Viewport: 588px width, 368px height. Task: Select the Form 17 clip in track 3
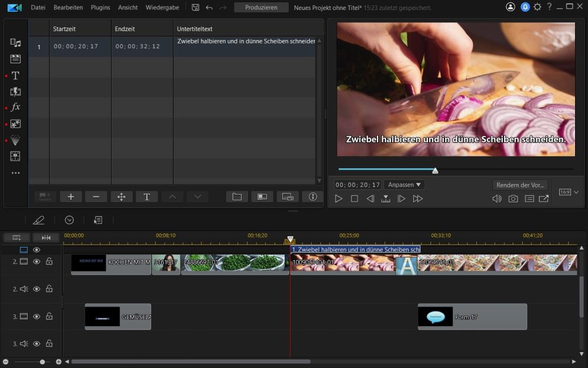(x=473, y=317)
